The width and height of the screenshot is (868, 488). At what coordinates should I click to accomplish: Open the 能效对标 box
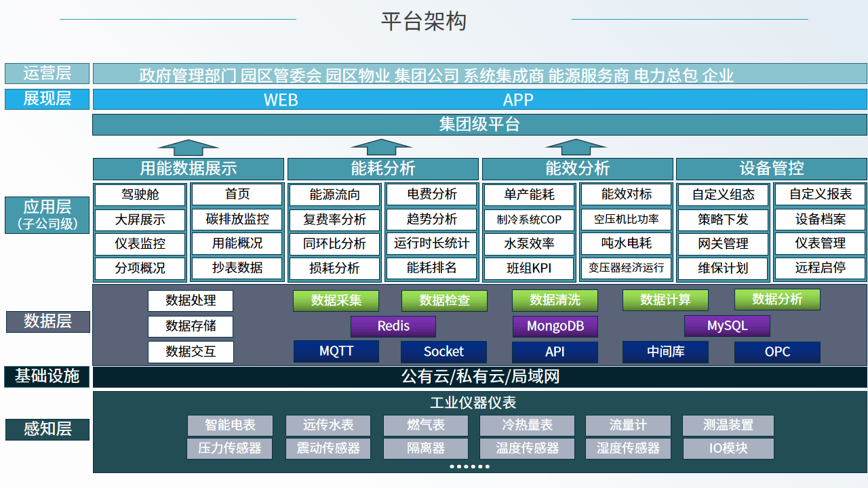pyautogui.click(x=627, y=195)
